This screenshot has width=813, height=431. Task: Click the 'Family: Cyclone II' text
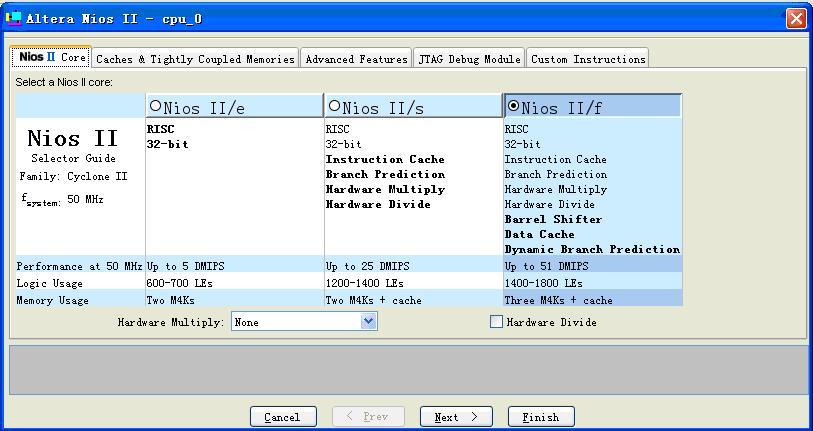(x=74, y=176)
